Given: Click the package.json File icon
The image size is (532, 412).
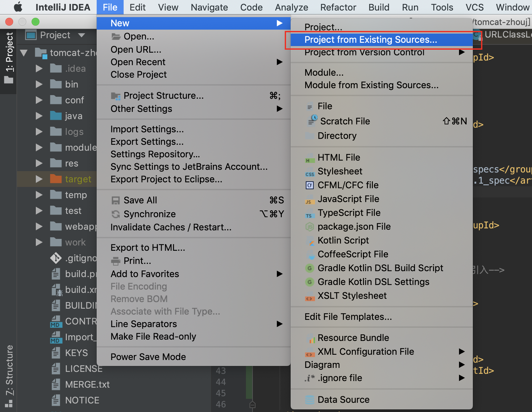Looking at the screenshot, I should click(x=309, y=227).
